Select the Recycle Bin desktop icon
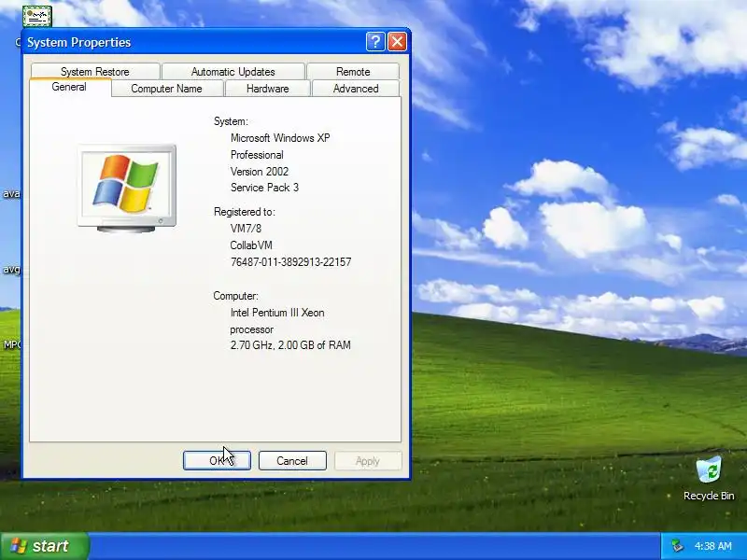This screenshot has height=560, width=747. (x=709, y=479)
